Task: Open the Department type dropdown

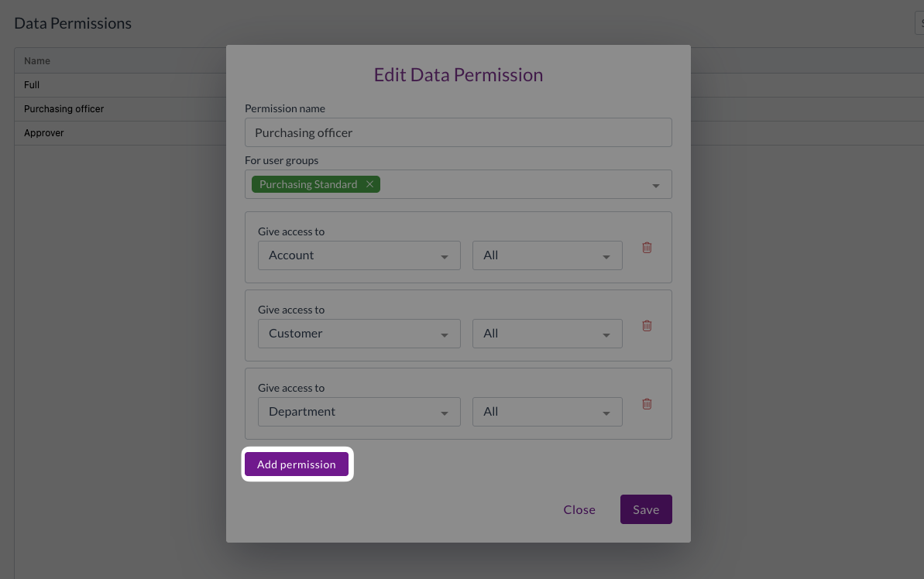Action: (x=359, y=412)
